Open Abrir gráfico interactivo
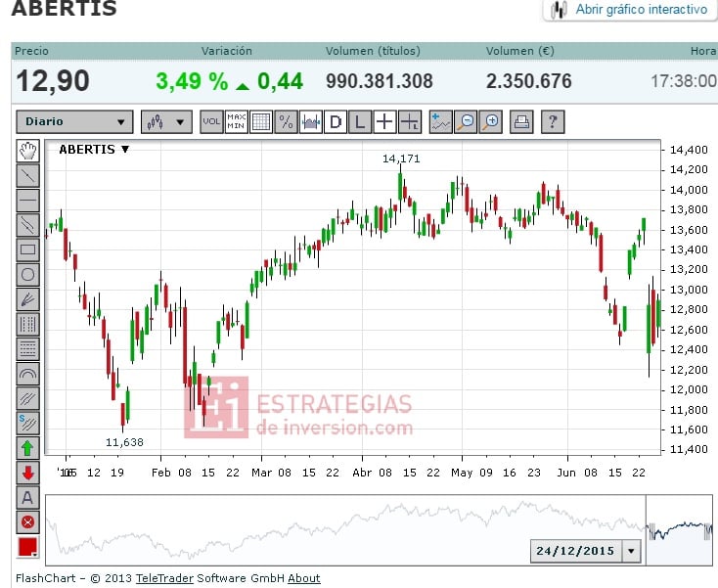The image size is (718, 588). [630, 10]
